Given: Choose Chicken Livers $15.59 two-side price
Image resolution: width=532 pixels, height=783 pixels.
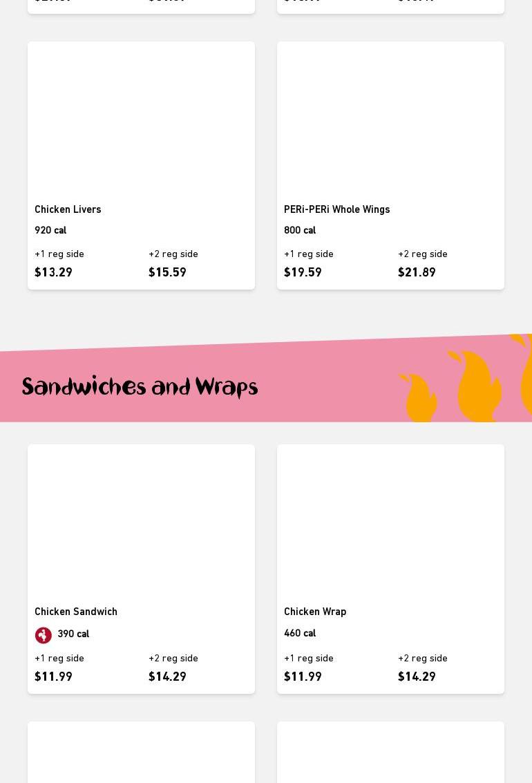Looking at the screenshot, I should (167, 272).
